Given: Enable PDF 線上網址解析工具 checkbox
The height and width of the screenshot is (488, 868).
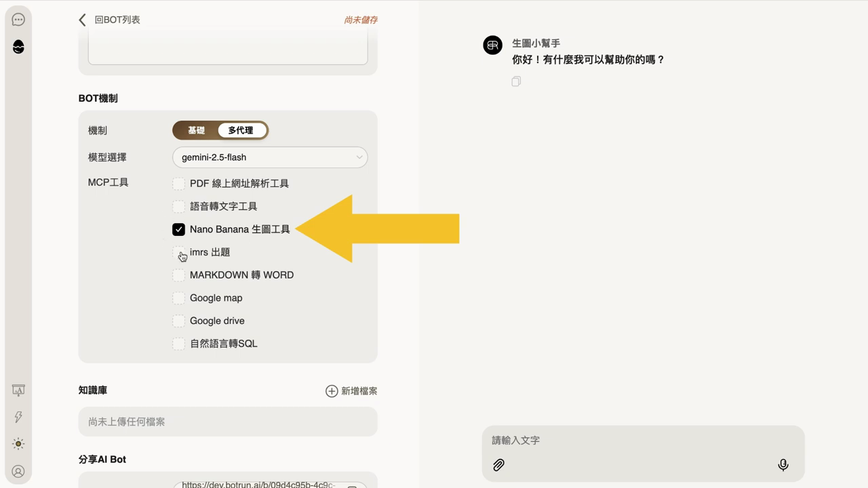Looking at the screenshot, I should pyautogui.click(x=178, y=184).
